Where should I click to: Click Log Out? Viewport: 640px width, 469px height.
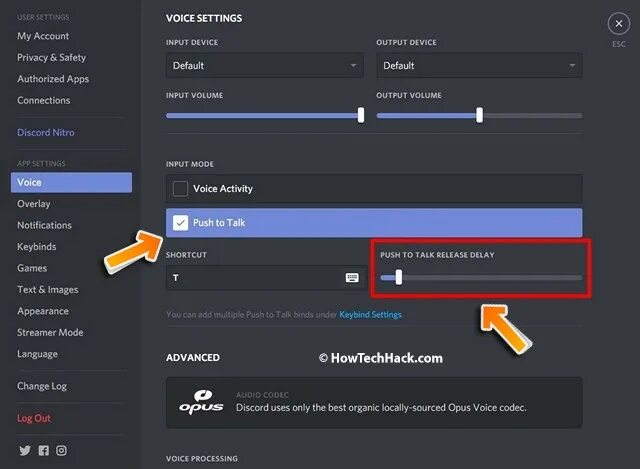coord(34,418)
